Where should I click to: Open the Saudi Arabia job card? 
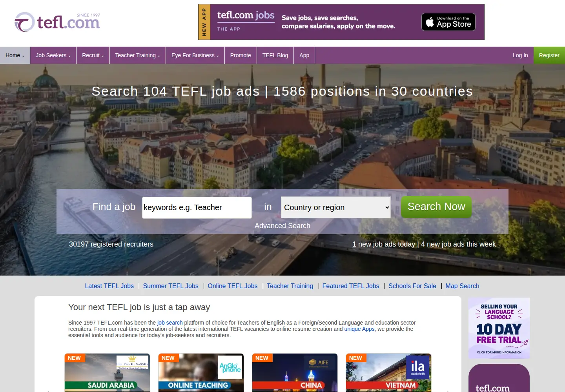pyautogui.click(x=107, y=373)
